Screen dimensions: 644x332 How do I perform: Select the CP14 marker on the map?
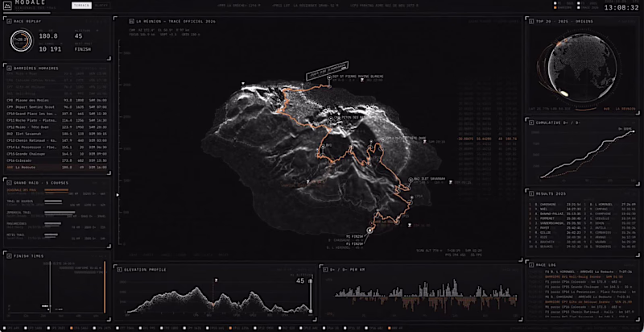click(411, 197)
